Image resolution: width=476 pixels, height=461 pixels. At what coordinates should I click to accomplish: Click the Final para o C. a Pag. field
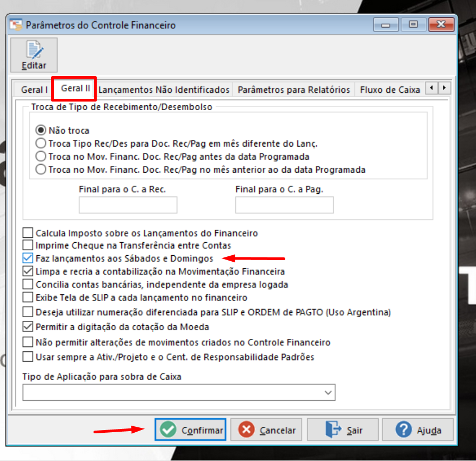tap(284, 205)
